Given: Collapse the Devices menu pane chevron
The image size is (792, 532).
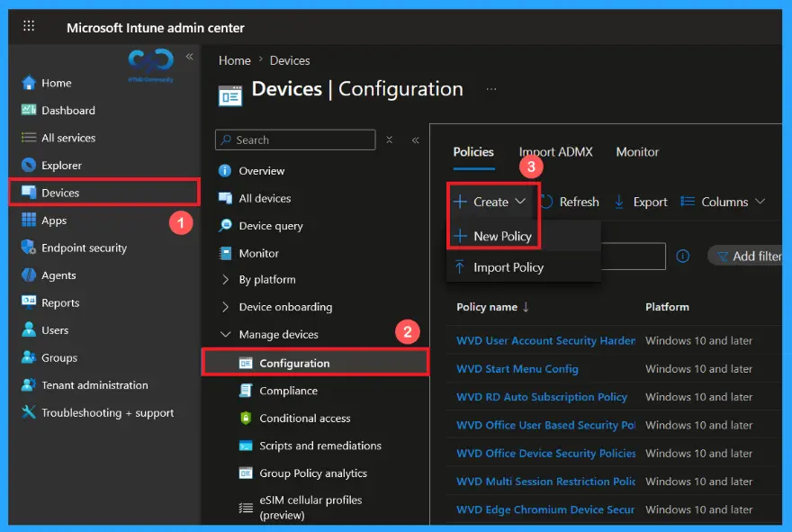Looking at the screenshot, I should tap(415, 140).
